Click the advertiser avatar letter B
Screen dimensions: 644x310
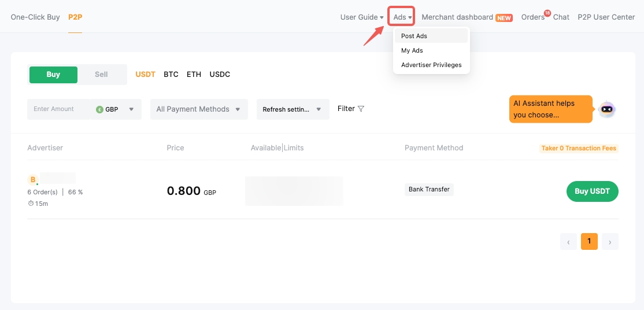pos(33,180)
